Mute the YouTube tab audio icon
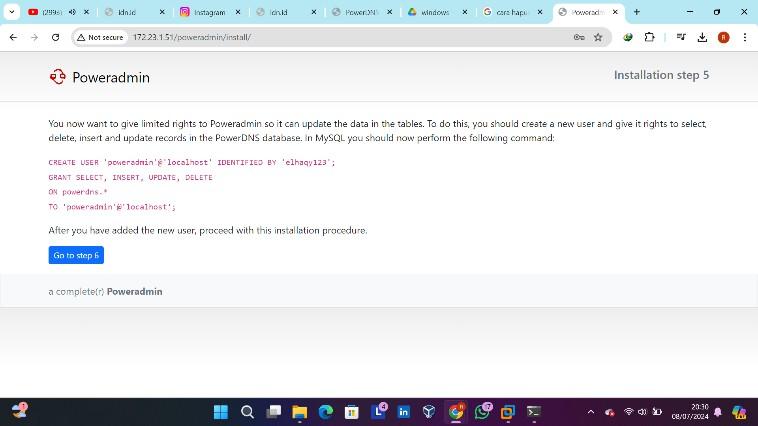Screen dimensions: 758x426 (x=72, y=12)
